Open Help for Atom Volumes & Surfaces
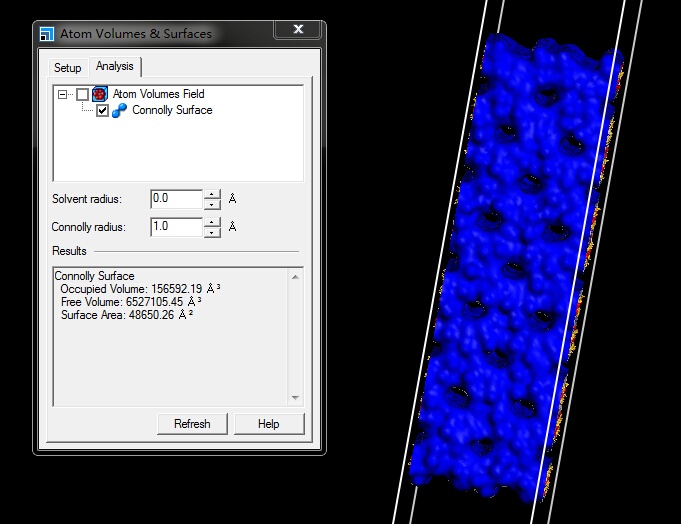The height and width of the screenshot is (524, 681). coord(269,424)
